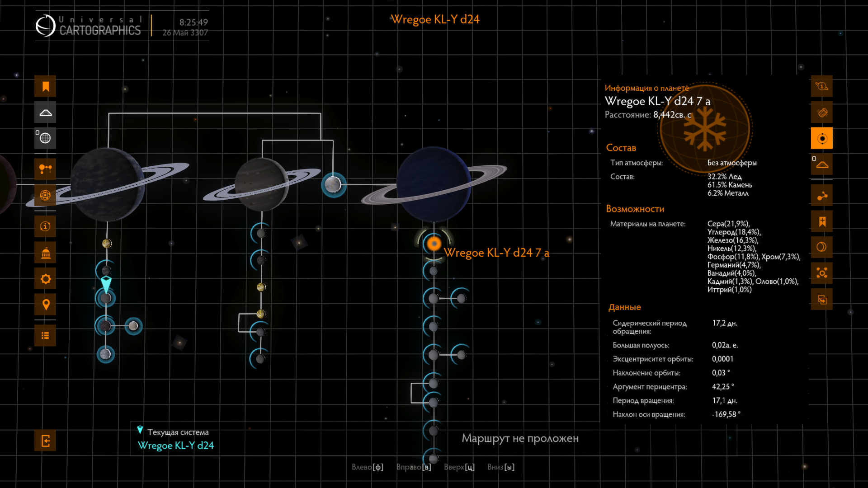The width and height of the screenshot is (868, 488).
Task: Click the 'Состав' section heading
Action: tap(621, 148)
